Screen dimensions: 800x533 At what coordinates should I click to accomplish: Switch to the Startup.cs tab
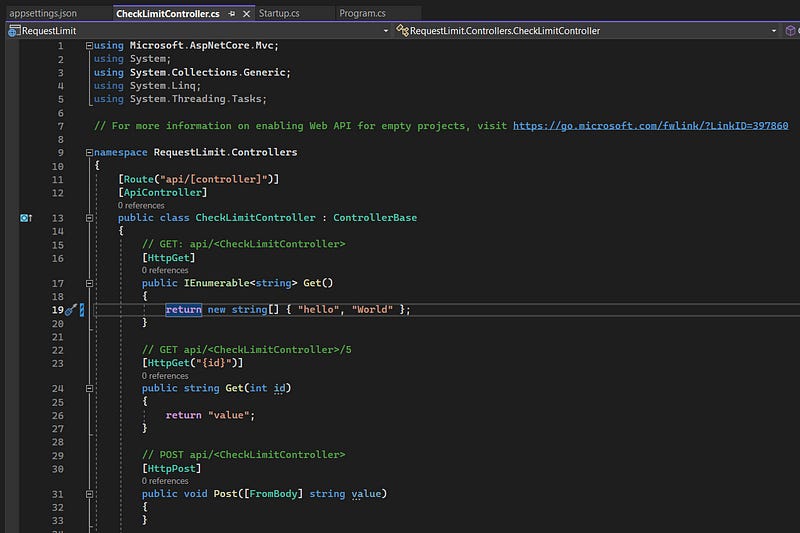tap(278, 14)
